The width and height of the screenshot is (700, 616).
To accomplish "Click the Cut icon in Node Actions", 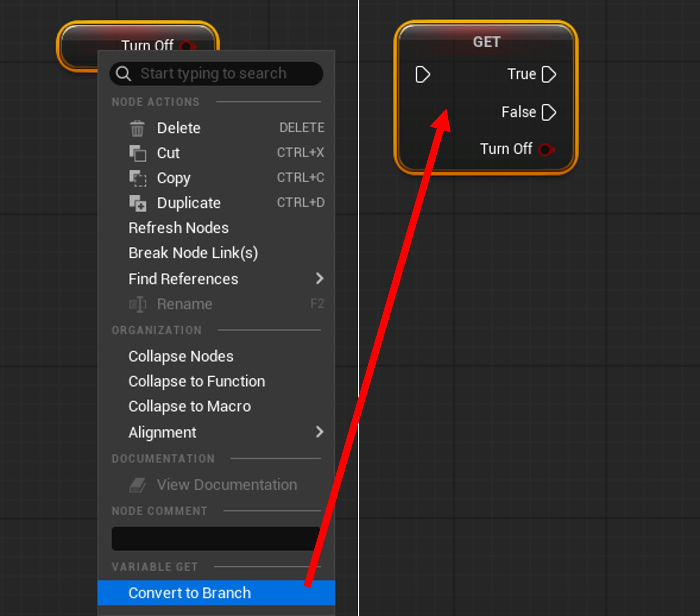I will click(x=138, y=153).
